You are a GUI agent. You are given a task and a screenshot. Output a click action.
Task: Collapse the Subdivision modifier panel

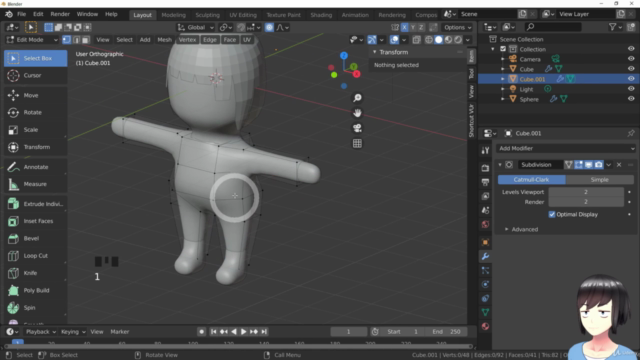500,165
